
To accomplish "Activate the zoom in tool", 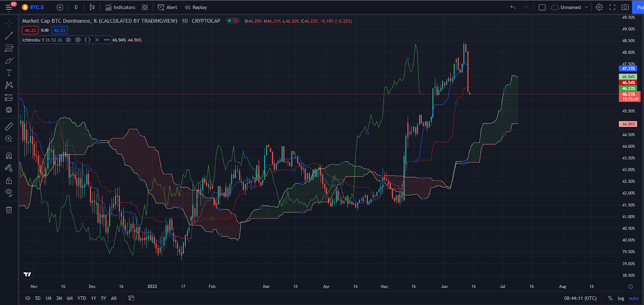I will click(x=9, y=139).
